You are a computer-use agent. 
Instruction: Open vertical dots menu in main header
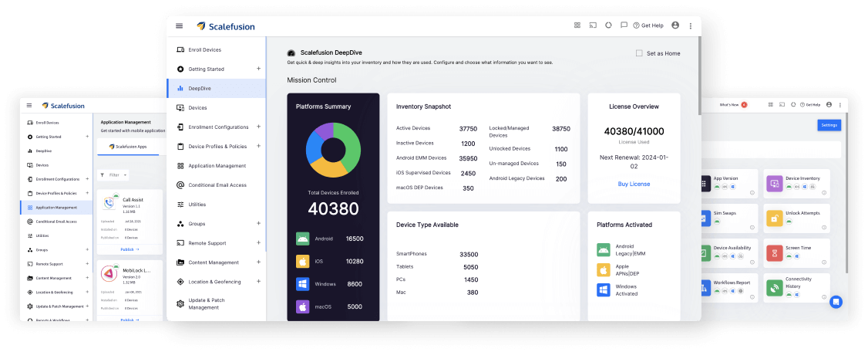pos(690,26)
